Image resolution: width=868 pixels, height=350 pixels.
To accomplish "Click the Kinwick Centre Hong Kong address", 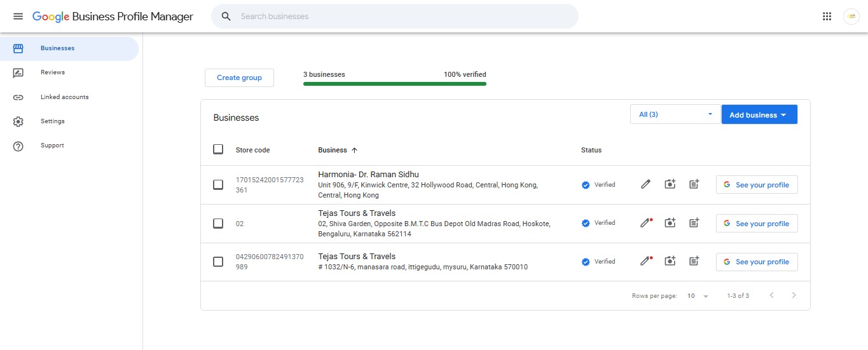I will pyautogui.click(x=428, y=190).
